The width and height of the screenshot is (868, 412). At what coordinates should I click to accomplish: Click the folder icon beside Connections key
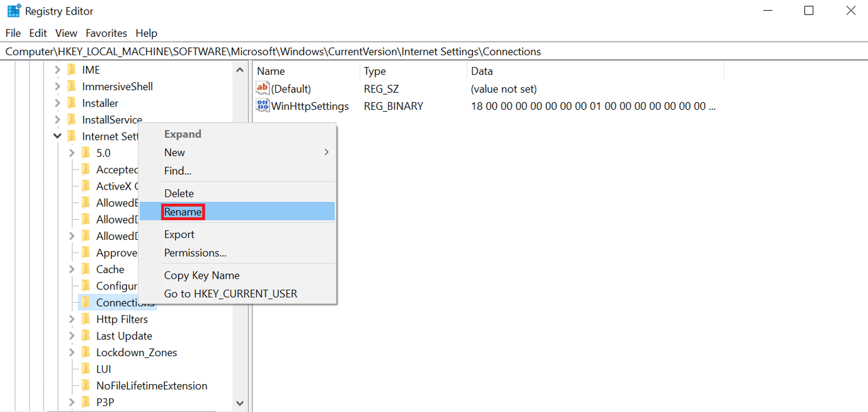point(87,302)
